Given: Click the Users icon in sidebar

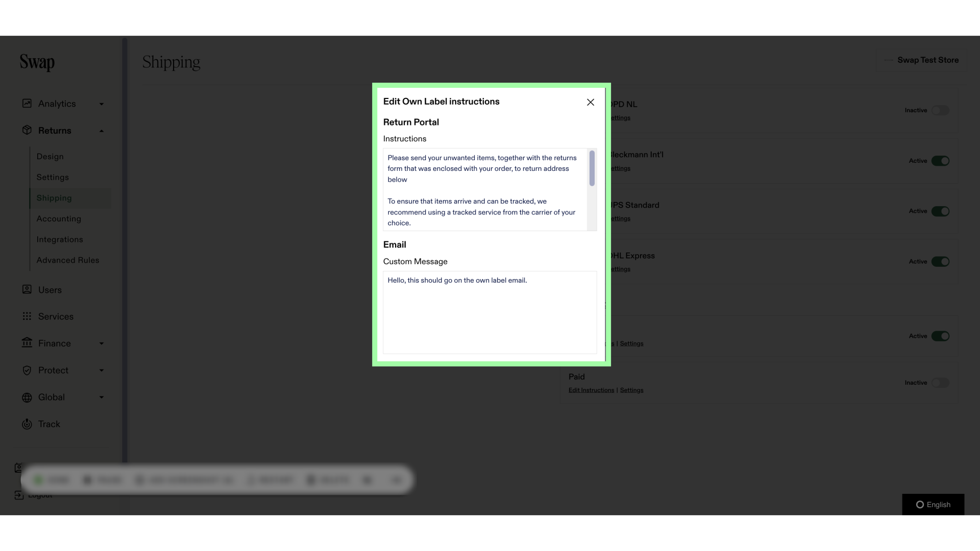Looking at the screenshot, I should coord(27,289).
